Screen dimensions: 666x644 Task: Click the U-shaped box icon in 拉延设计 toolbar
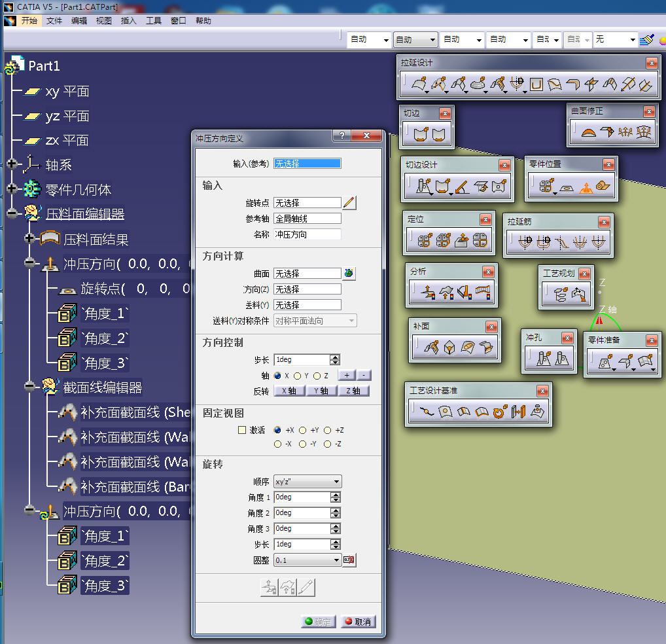tap(536, 84)
